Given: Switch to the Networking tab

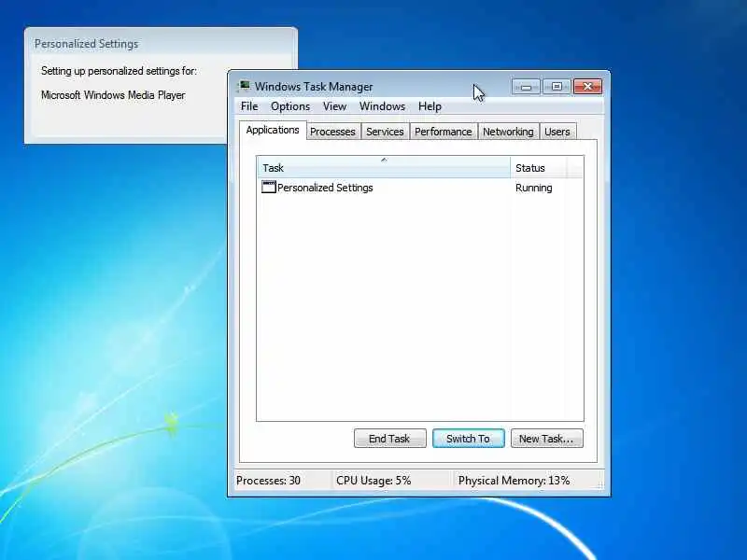Looking at the screenshot, I should (x=508, y=132).
